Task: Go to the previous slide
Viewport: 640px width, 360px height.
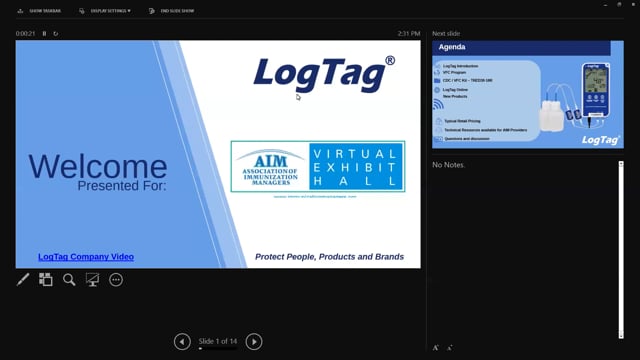Action: (182, 342)
